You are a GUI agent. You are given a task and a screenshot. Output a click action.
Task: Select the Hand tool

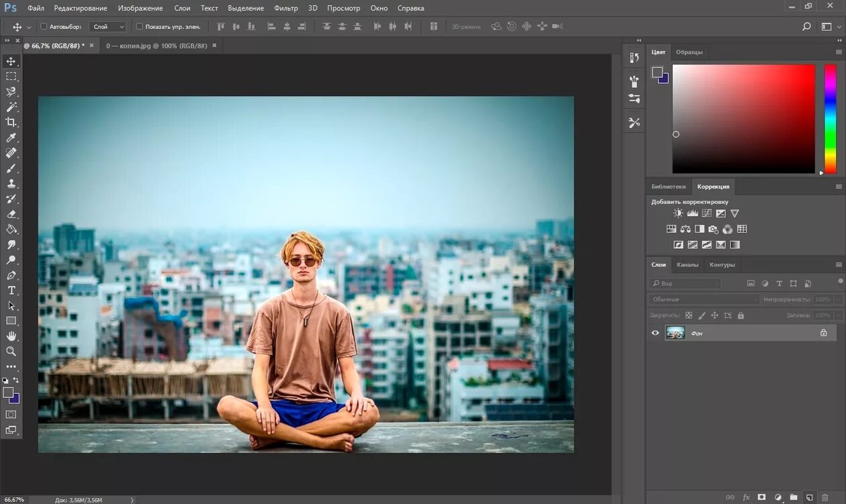[11, 336]
